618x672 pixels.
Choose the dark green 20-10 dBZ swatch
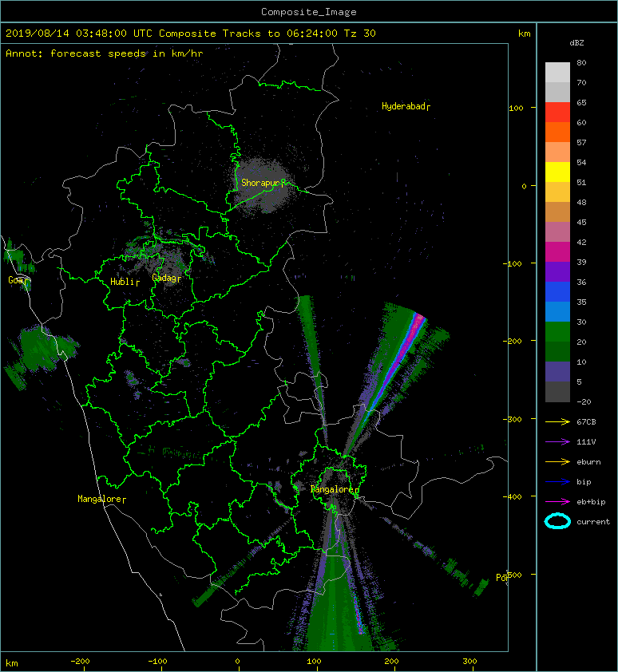click(x=557, y=351)
